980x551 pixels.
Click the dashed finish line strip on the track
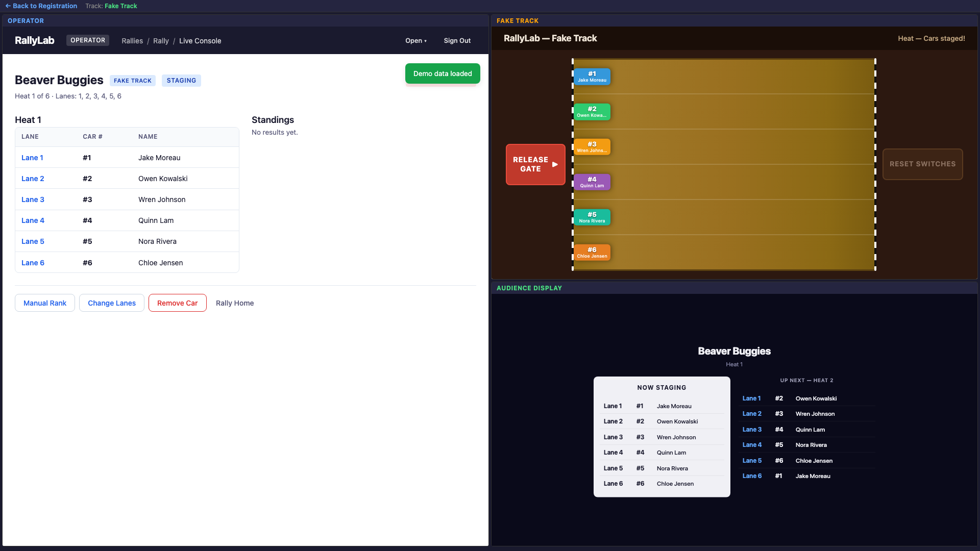point(875,164)
